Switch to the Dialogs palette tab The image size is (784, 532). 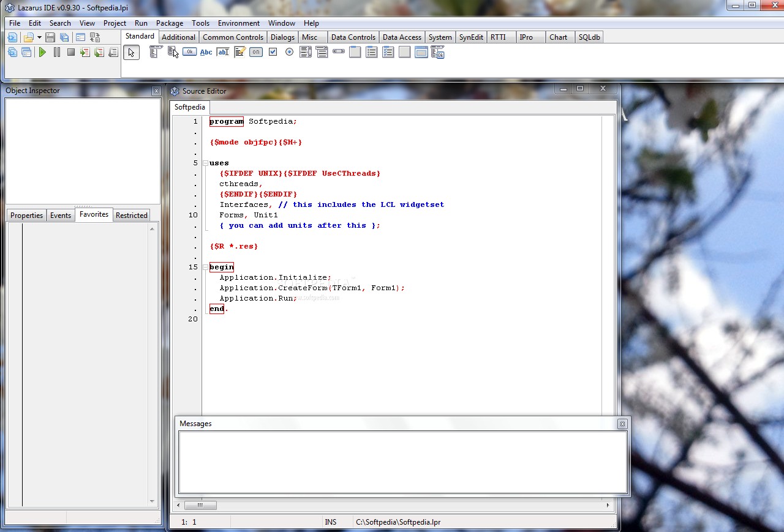click(283, 37)
